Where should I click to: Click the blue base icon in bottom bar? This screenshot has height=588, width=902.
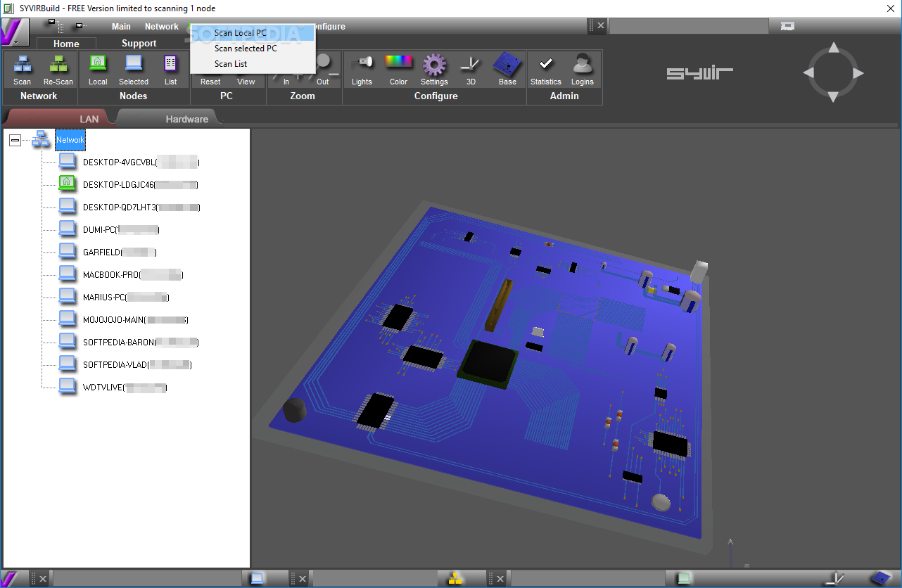pyautogui.click(x=880, y=578)
